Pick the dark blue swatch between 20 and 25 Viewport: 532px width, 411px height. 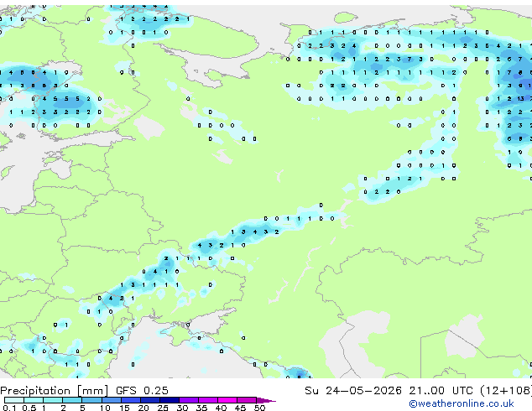coord(150,400)
